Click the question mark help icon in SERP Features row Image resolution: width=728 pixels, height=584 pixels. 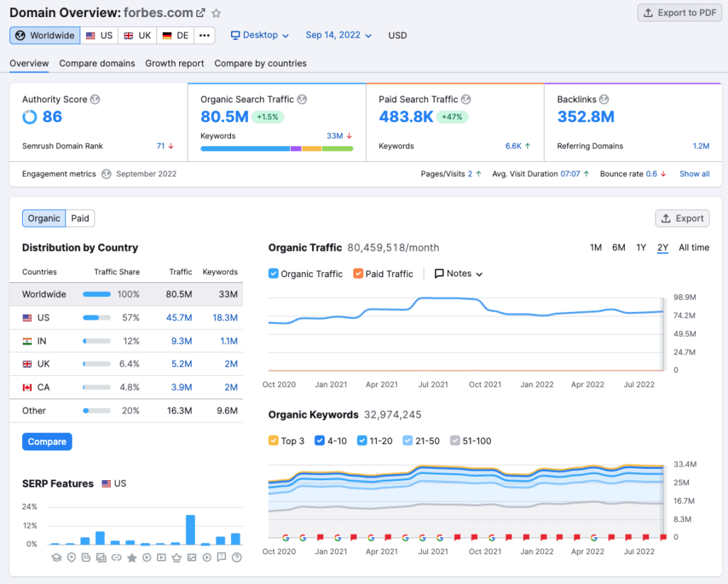[x=236, y=558]
